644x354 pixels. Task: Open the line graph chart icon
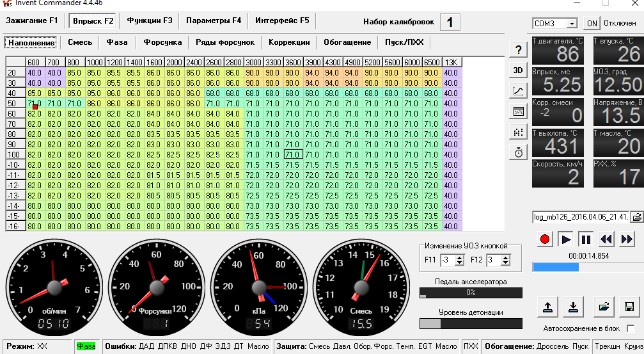coord(518,91)
